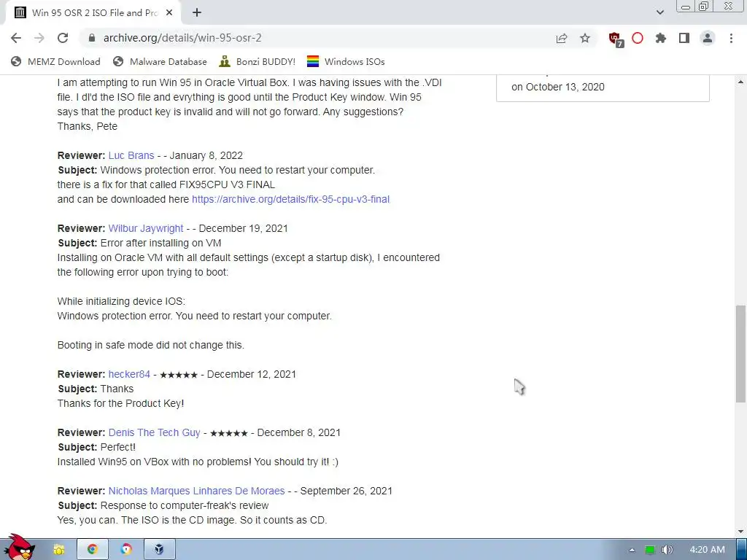Select the Win 95 OSR 2 ISO tab

93,13
